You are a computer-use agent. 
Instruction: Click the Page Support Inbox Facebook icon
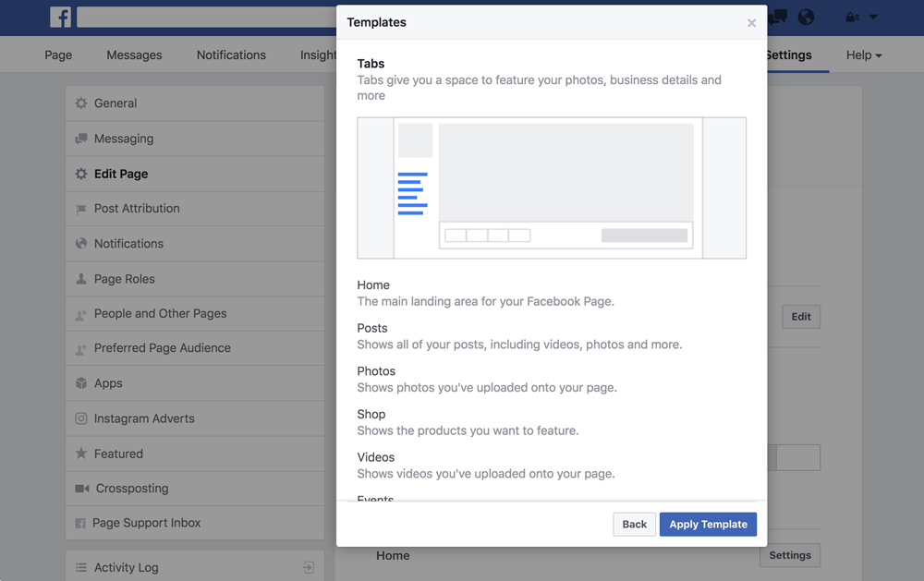80,523
